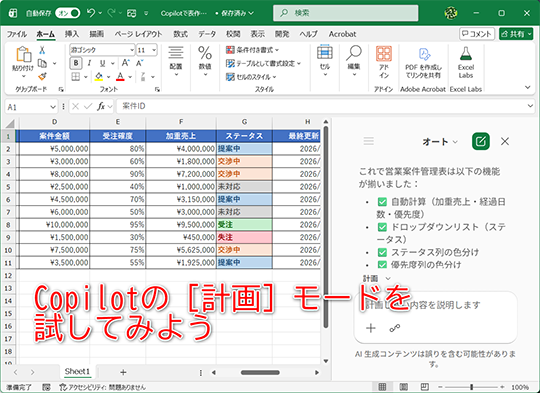Switch to Page Break Preview icon
This screenshot has width=540, height=393.
(x=425, y=387)
